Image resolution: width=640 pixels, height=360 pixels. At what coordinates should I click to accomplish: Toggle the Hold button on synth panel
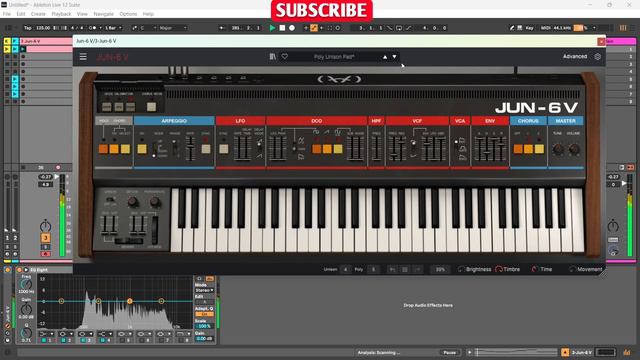[x=103, y=149]
